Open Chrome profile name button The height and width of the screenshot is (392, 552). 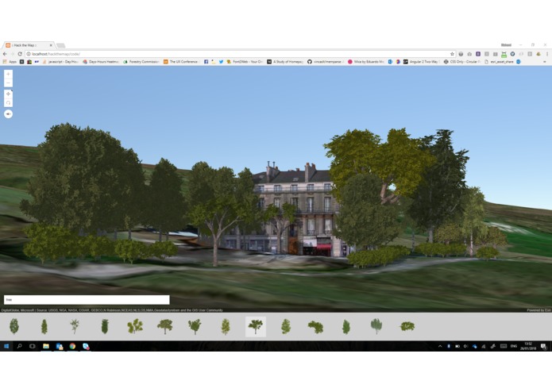pos(506,45)
